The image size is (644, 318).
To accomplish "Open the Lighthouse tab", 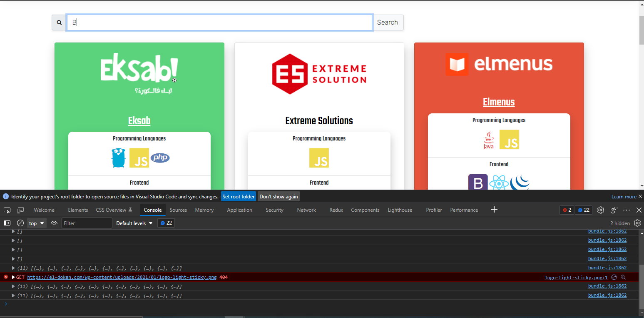I will [x=400, y=210].
